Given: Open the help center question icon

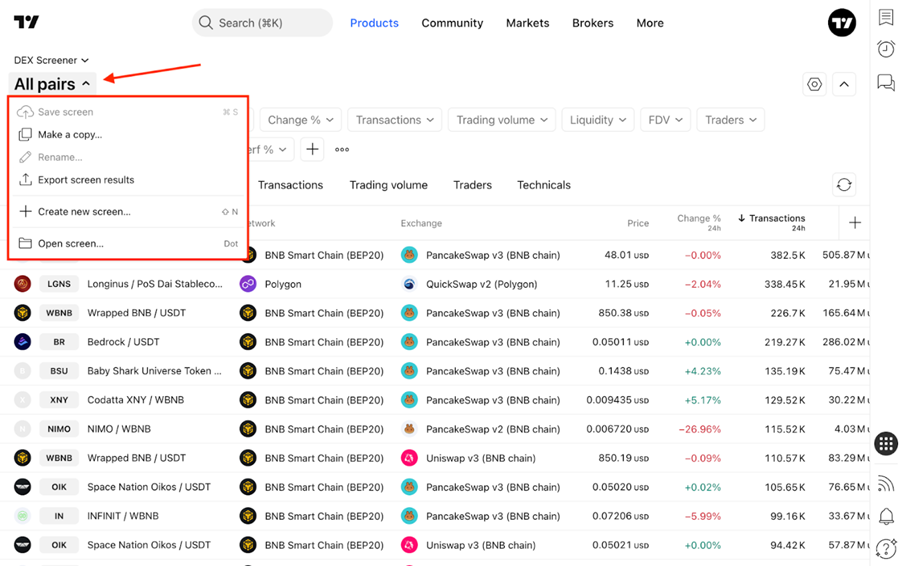Looking at the screenshot, I should pyautogui.click(x=886, y=548).
